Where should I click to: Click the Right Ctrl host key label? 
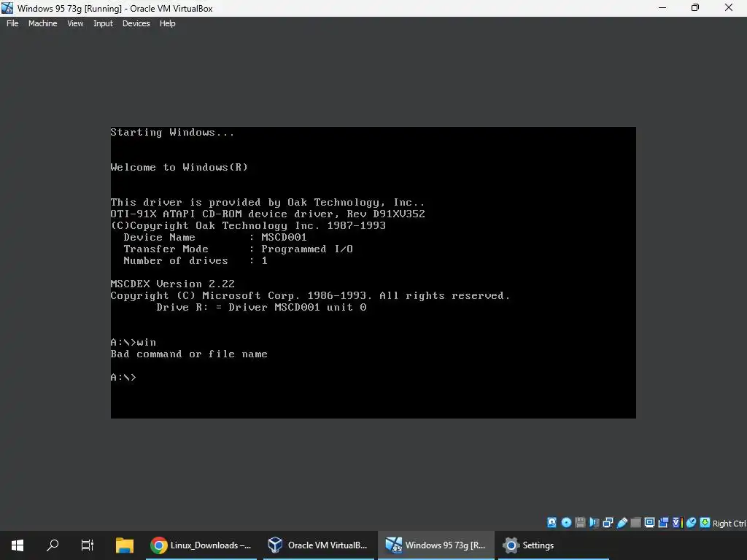[x=729, y=524]
